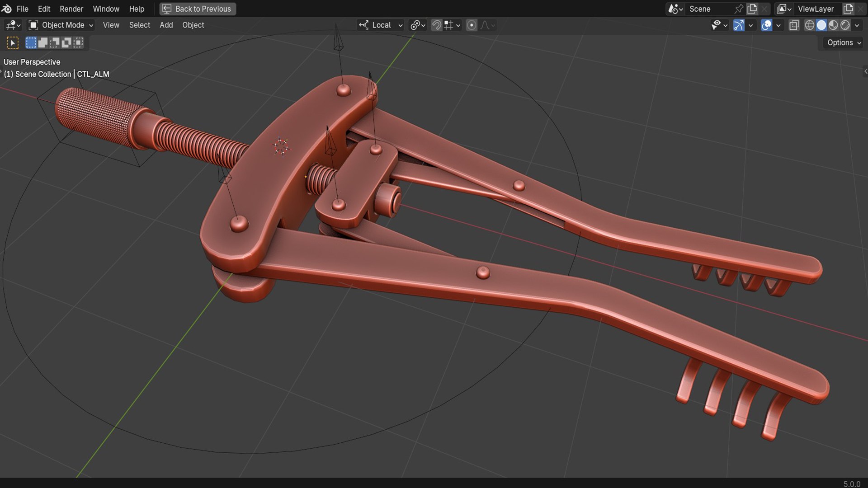The image size is (868, 488).
Task: Open the scene browse icon
Action: click(675, 9)
